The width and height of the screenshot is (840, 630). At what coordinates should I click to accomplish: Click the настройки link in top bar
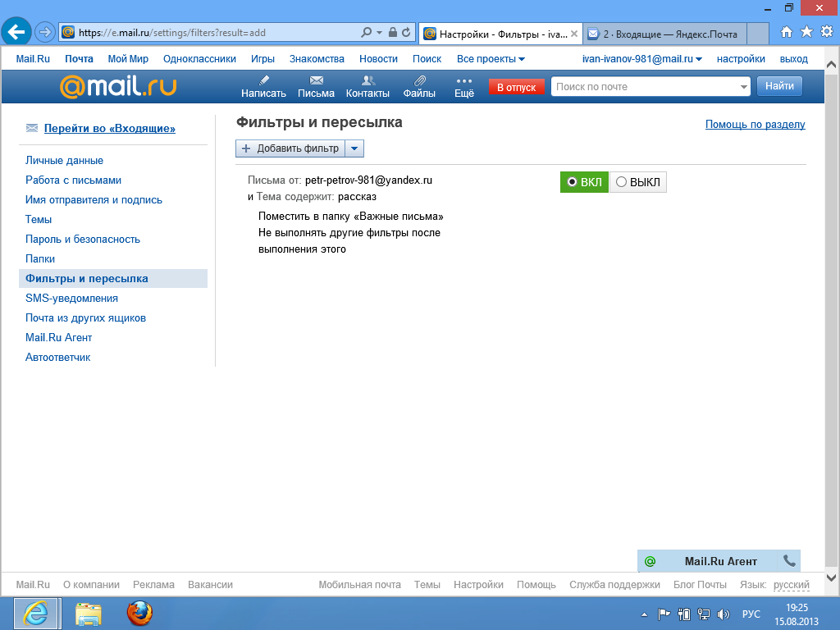(x=741, y=59)
